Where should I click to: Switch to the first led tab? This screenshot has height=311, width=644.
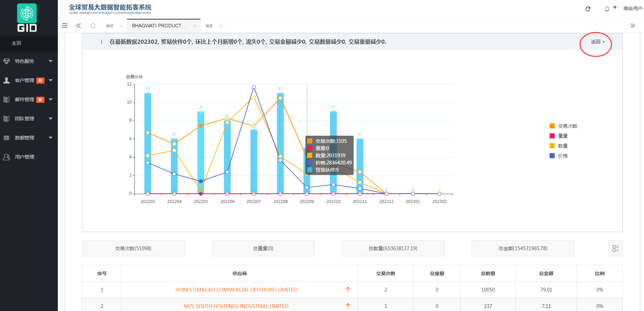coord(109,26)
